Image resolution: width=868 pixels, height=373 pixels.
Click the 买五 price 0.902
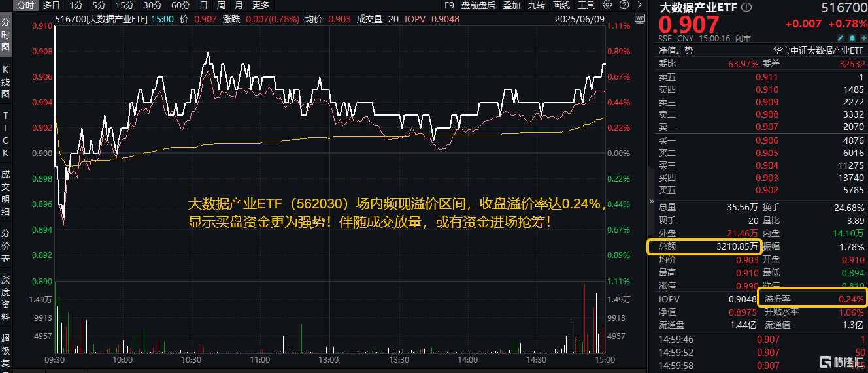pos(767,190)
